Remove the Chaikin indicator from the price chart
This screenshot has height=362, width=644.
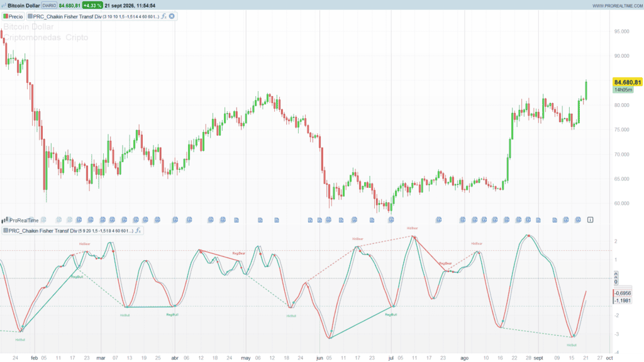[172, 16]
